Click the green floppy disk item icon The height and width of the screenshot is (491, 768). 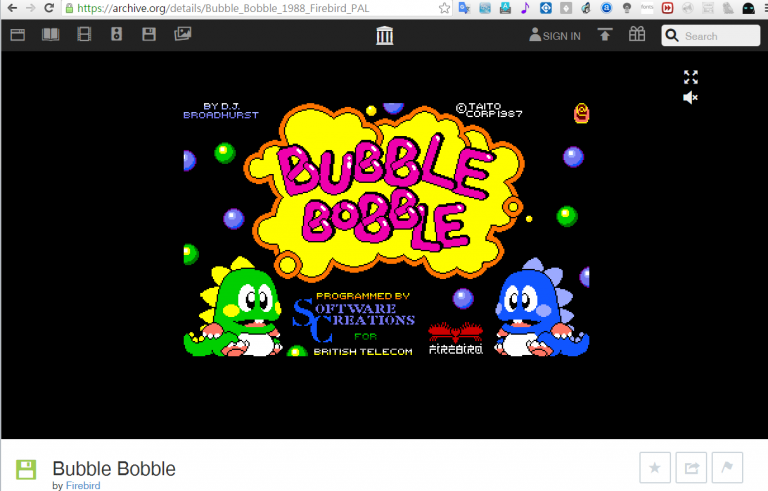26,469
